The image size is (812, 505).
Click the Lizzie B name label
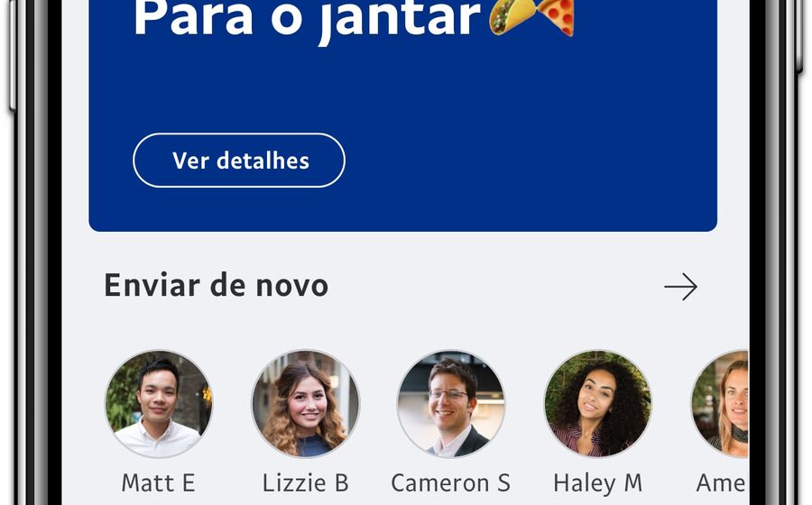coord(306,483)
